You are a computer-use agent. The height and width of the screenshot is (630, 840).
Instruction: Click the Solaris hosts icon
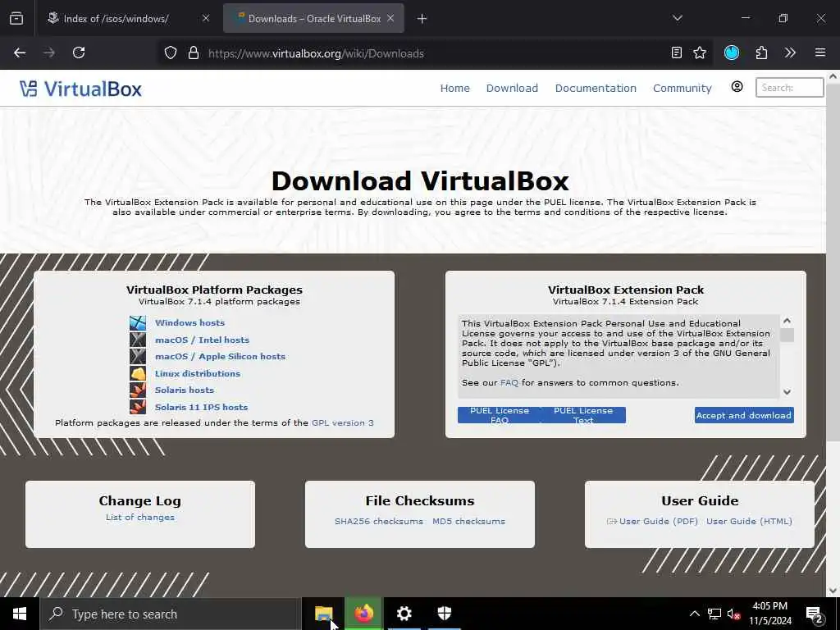tap(138, 390)
